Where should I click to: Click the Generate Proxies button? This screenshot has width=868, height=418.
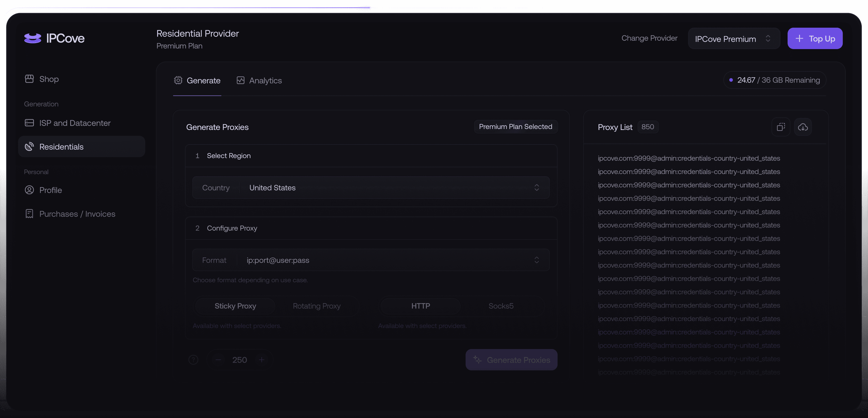pyautogui.click(x=511, y=360)
